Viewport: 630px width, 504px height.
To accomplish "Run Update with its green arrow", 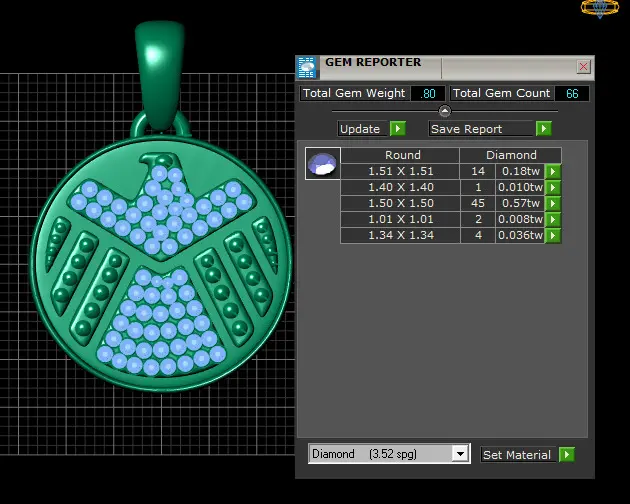I will pos(398,129).
